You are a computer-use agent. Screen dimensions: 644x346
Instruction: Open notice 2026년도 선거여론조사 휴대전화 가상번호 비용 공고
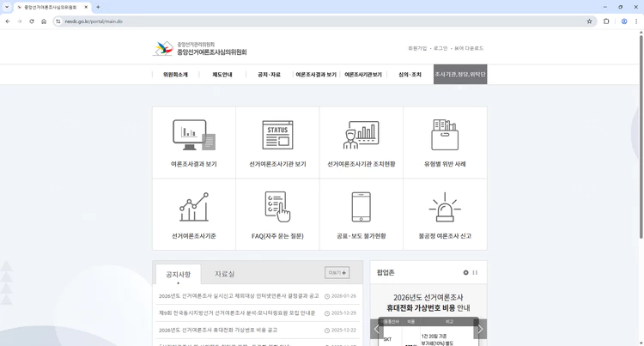(218, 330)
